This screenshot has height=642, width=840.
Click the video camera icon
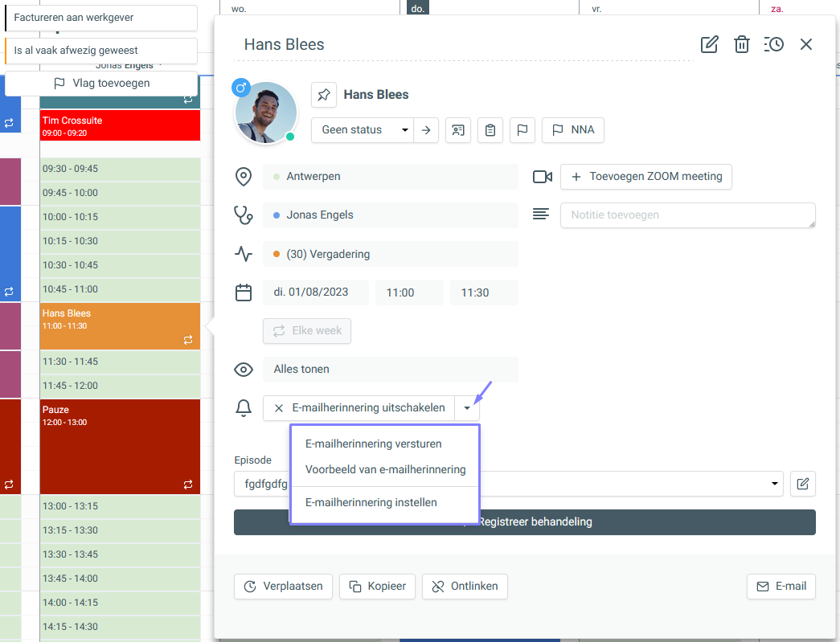point(542,177)
